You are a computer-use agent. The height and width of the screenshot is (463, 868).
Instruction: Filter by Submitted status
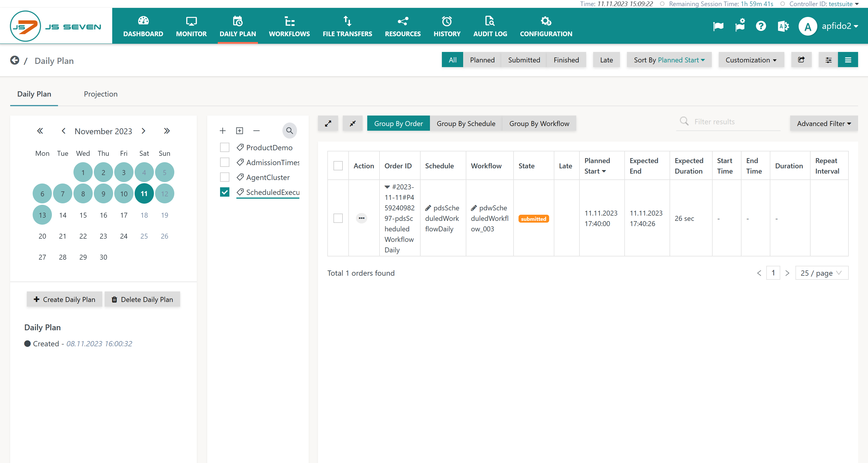[x=524, y=60]
